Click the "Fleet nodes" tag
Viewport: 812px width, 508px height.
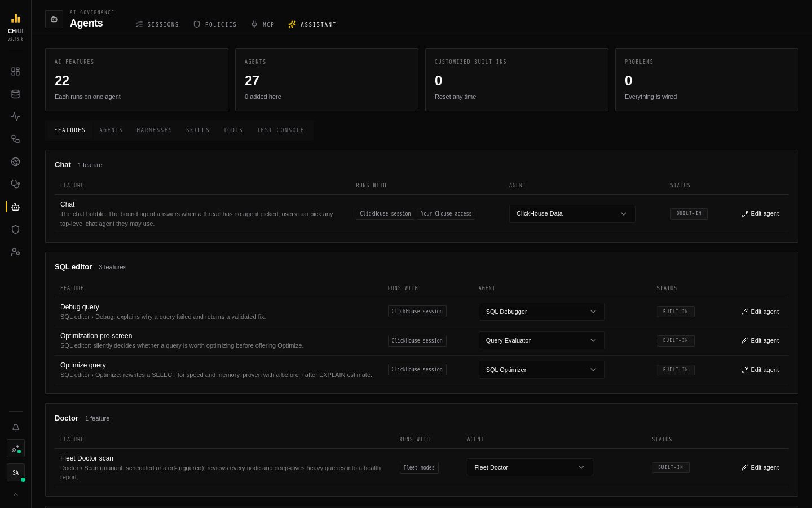[x=419, y=467]
